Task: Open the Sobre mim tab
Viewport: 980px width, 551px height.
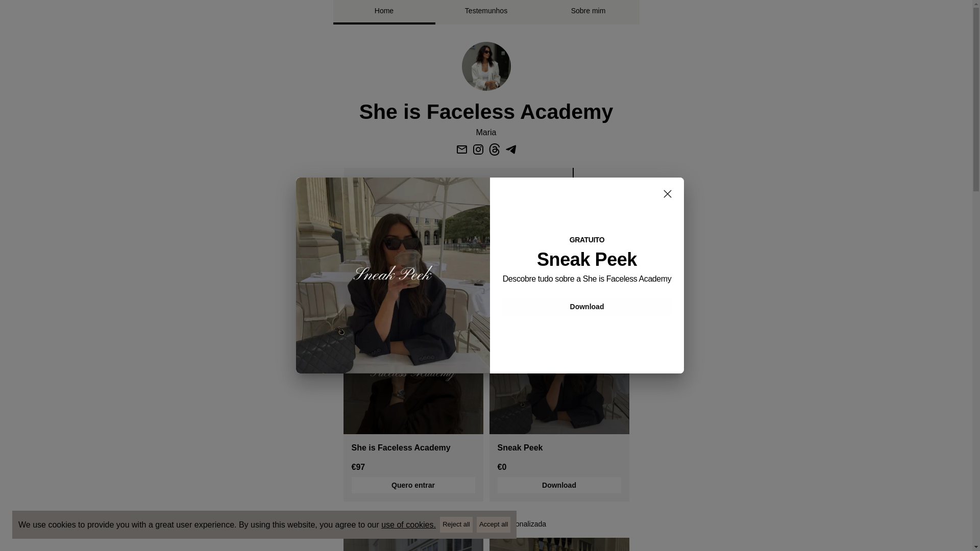Action: [x=588, y=11]
